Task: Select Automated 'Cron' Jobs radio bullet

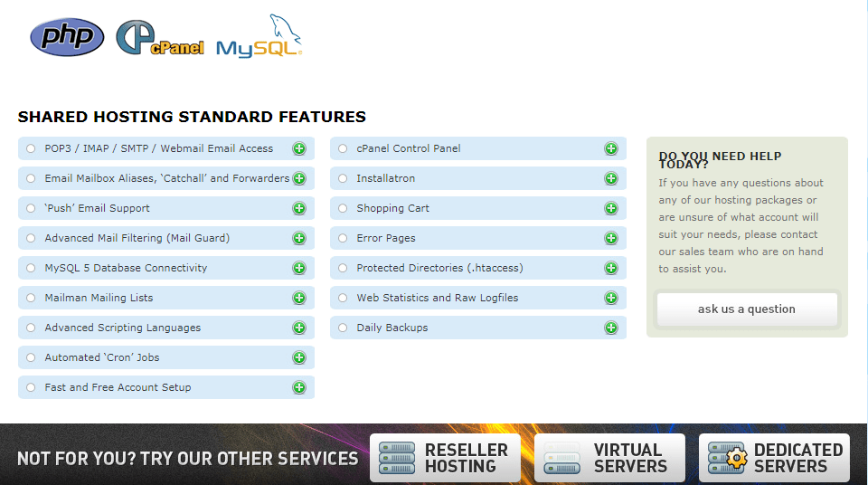Action: point(31,357)
